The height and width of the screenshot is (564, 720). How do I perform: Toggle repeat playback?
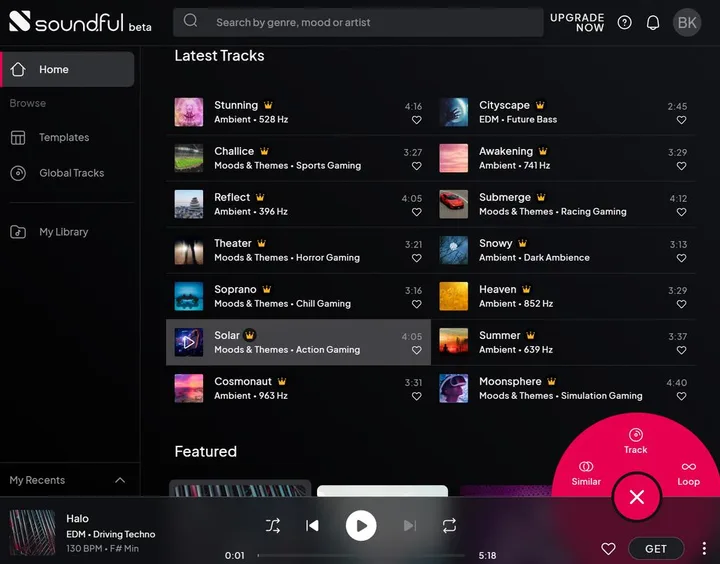449,525
